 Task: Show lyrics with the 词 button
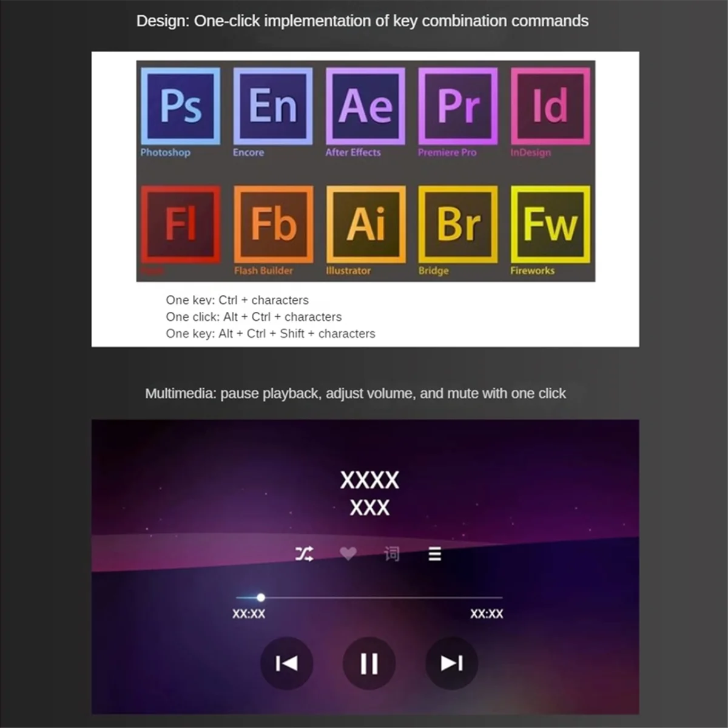(x=391, y=553)
